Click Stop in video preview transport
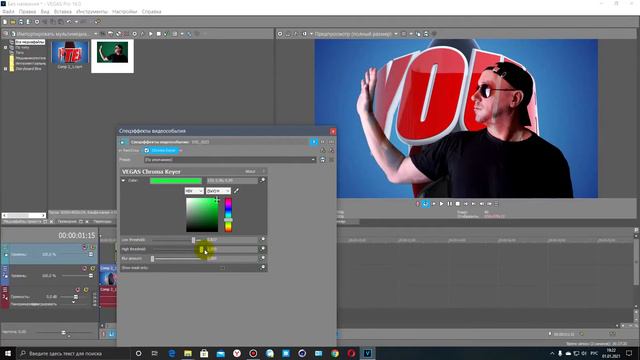 [x=458, y=204]
